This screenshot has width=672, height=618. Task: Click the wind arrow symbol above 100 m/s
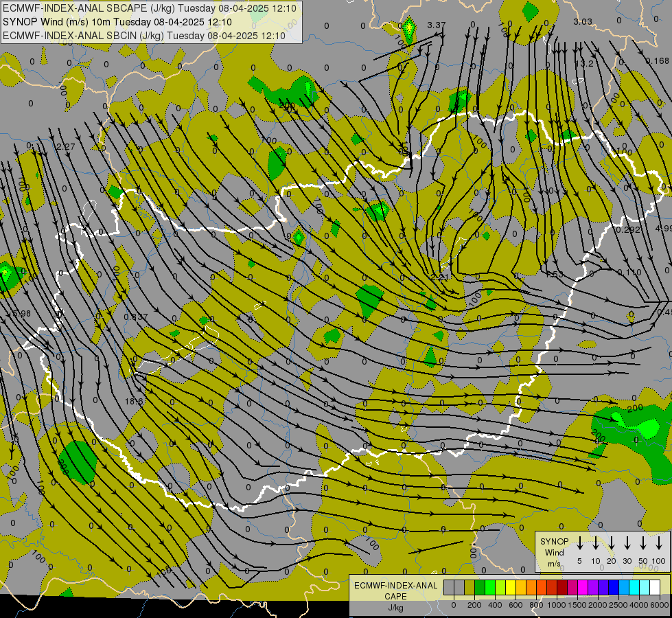click(x=659, y=543)
